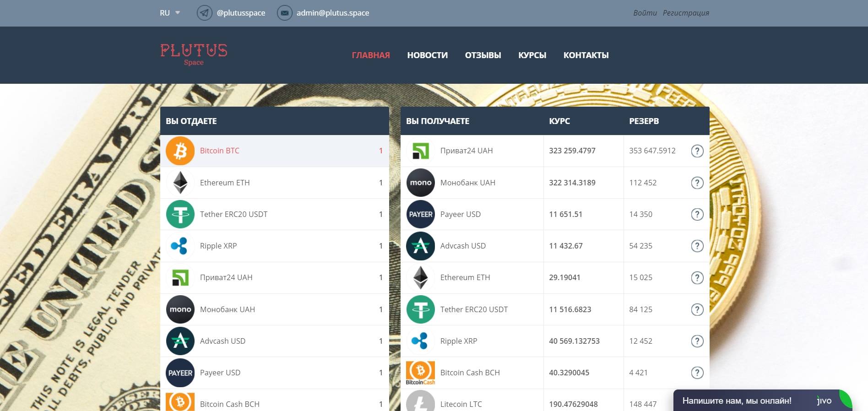Open the RU language dropdown
This screenshot has height=411, width=868.
click(170, 13)
